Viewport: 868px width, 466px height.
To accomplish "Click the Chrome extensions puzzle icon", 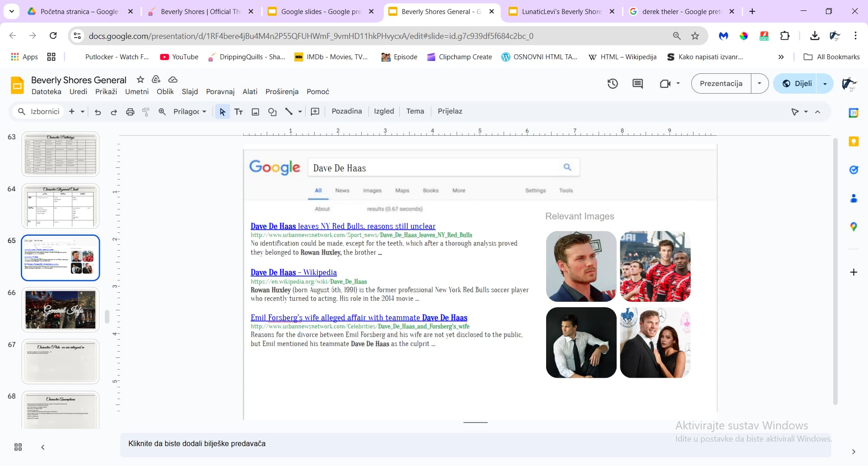I will 785,36.
